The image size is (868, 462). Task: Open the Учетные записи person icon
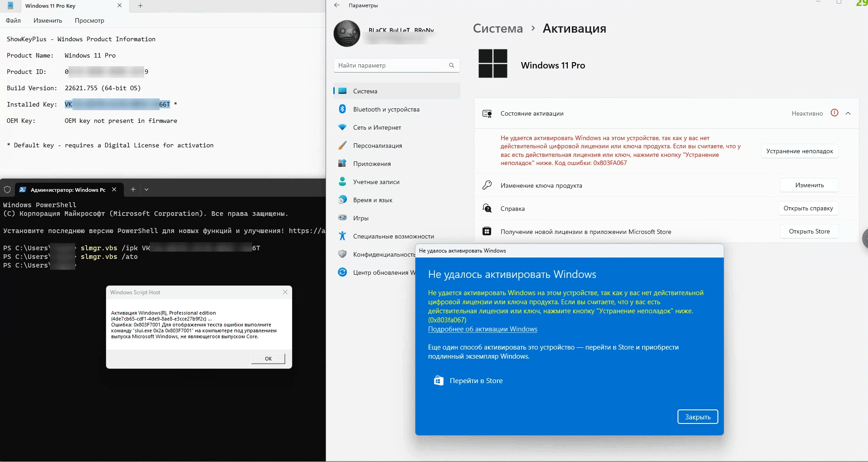[x=342, y=182]
